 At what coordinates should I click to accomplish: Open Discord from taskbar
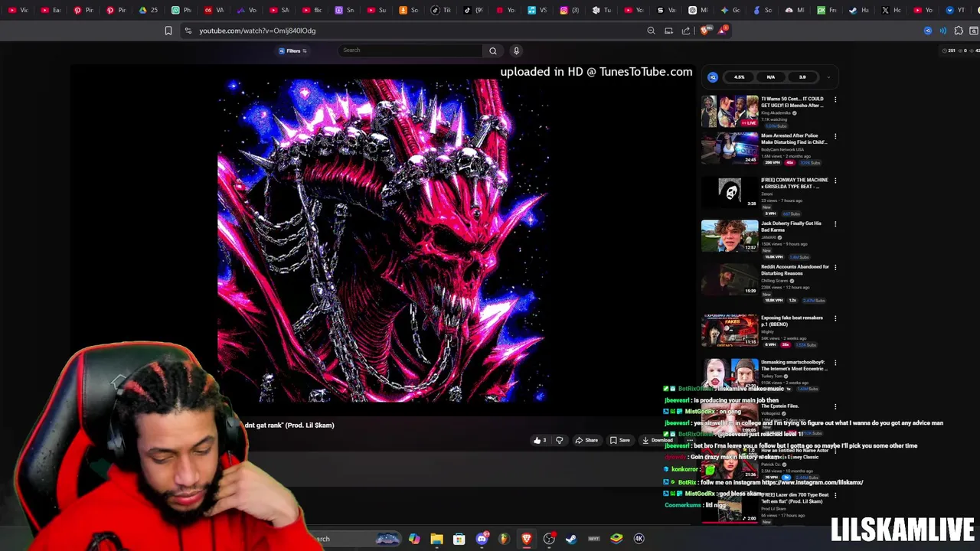[x=482, y=539]
